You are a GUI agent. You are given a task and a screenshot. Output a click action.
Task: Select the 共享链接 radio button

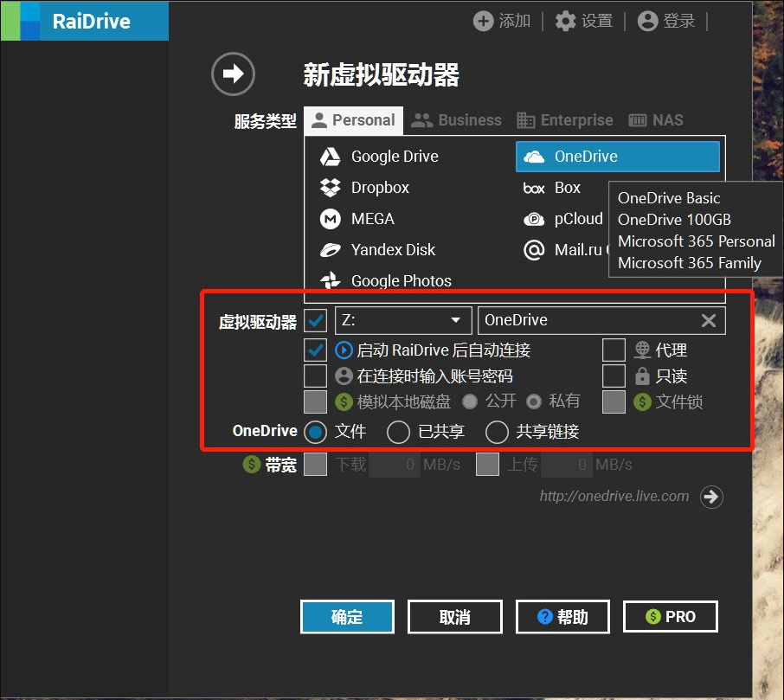pyautogui.click(x=497, y=432)
